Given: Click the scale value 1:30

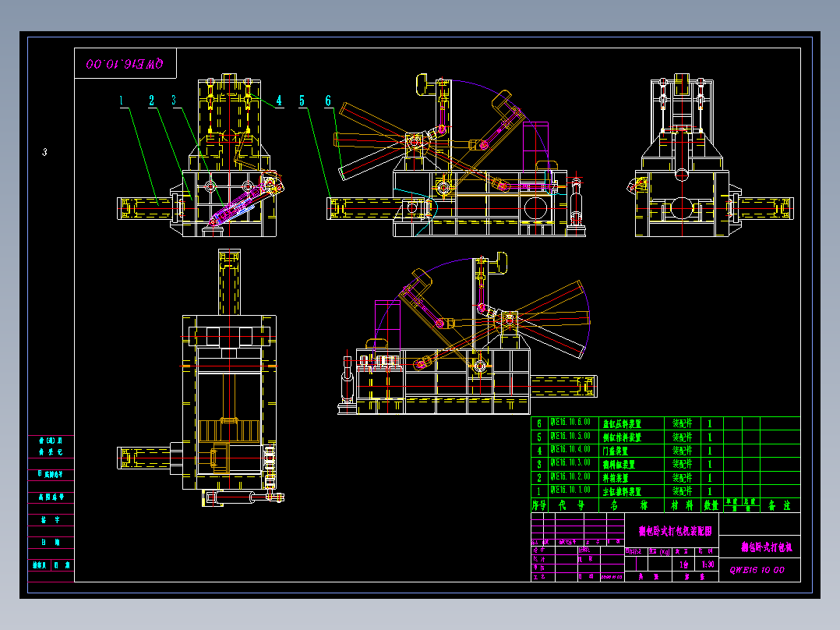Looking at the screenshot, I should point(708,565).
